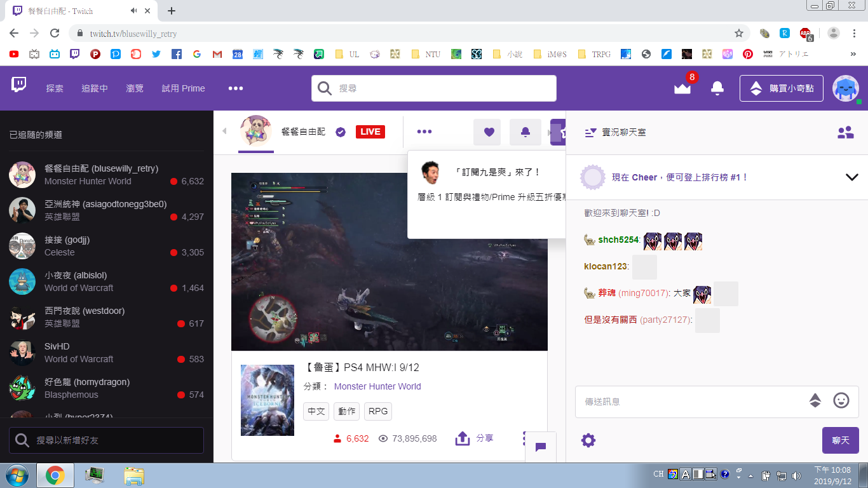Open chat settings gear
Viewport: 868px width, 488px height.
click(588, 440)
